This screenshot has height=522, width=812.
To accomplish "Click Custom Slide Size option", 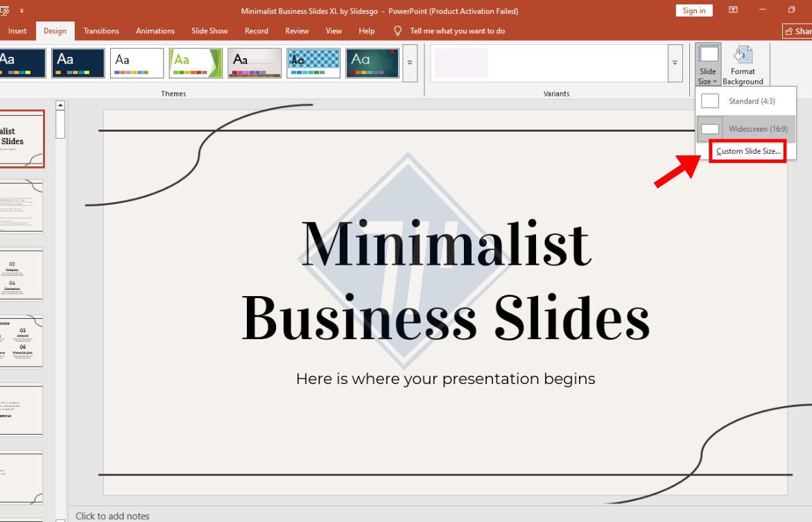I will 748,151.
